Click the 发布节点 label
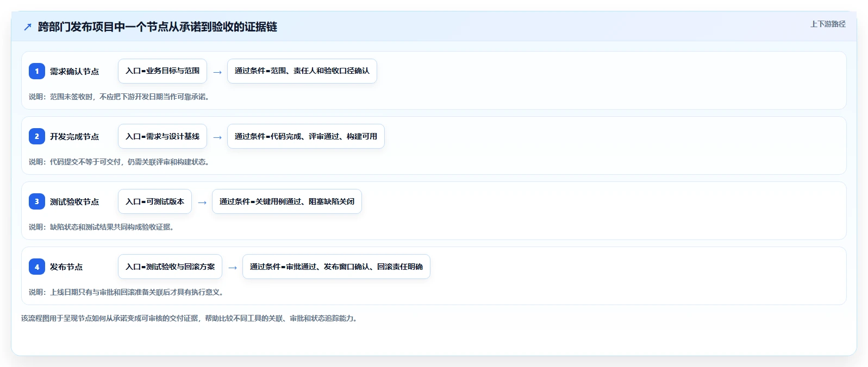This screenshot has width=868, height=367. coord(66,267)
